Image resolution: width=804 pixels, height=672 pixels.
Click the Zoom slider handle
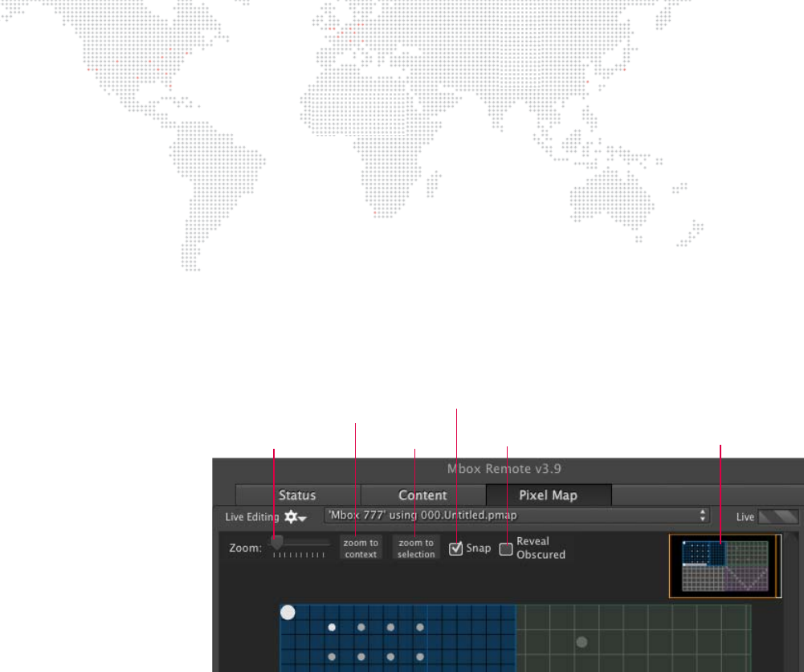277,542
